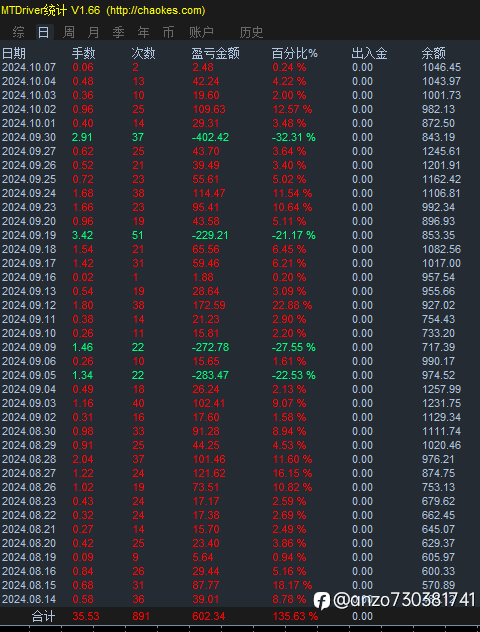This screenshot has width=480, height=632.
Task: Click the -283.47 loss value
Action: [x=210, y=375]
